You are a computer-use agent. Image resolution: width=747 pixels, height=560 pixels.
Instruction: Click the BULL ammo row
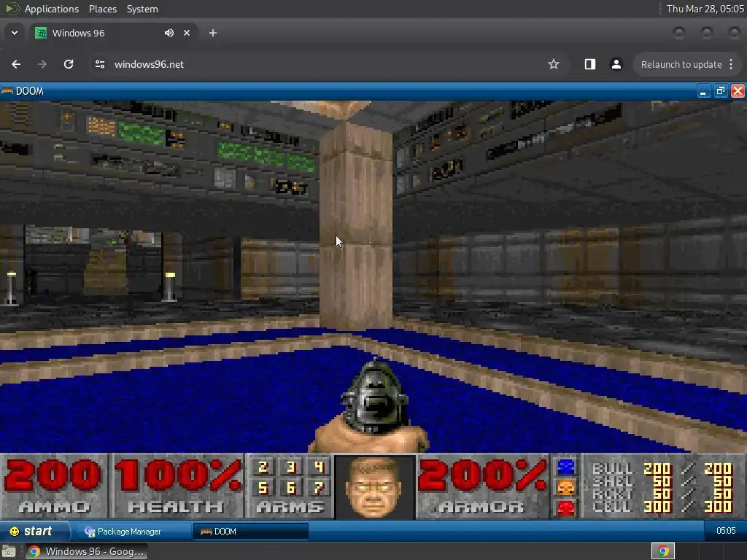tap(662, 469)
